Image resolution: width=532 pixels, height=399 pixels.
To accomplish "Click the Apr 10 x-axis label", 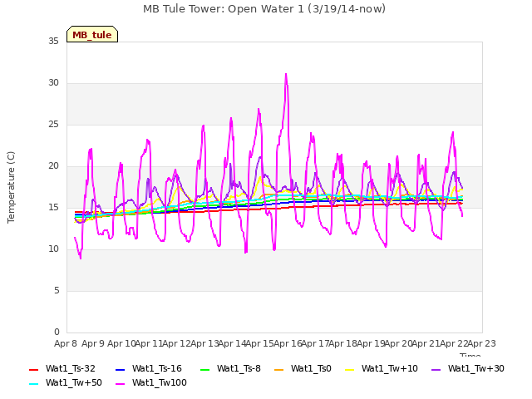I will [121, 343].
